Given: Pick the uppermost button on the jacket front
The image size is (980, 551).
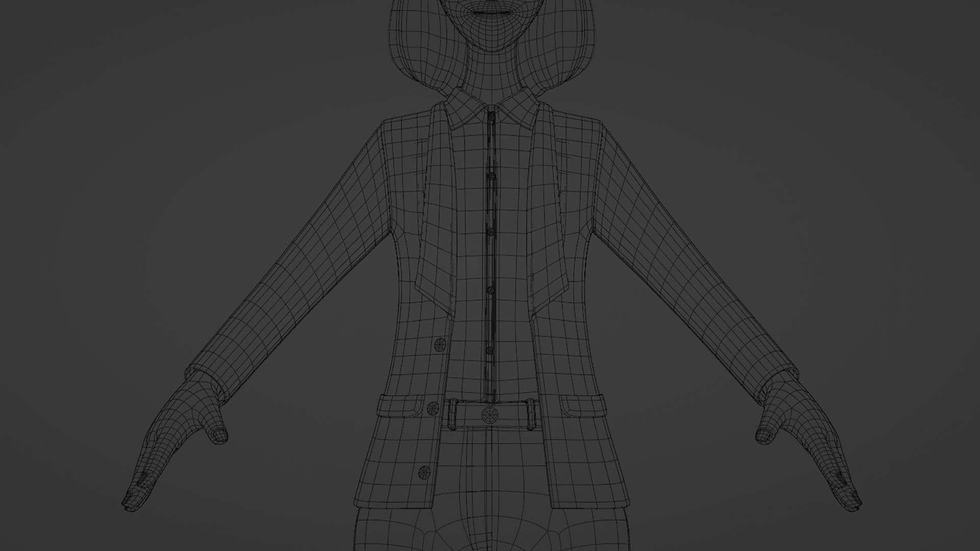Looking at the screenshot, I should [439, 345].
